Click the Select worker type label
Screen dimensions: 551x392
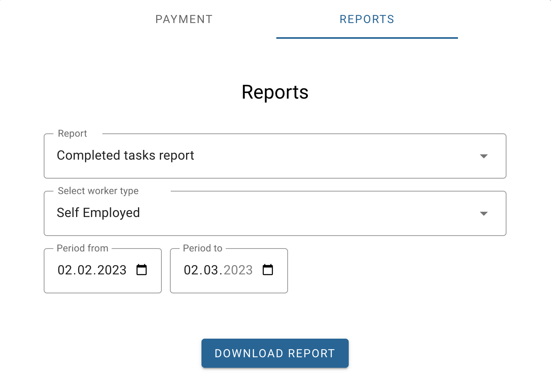click(98, 191)
